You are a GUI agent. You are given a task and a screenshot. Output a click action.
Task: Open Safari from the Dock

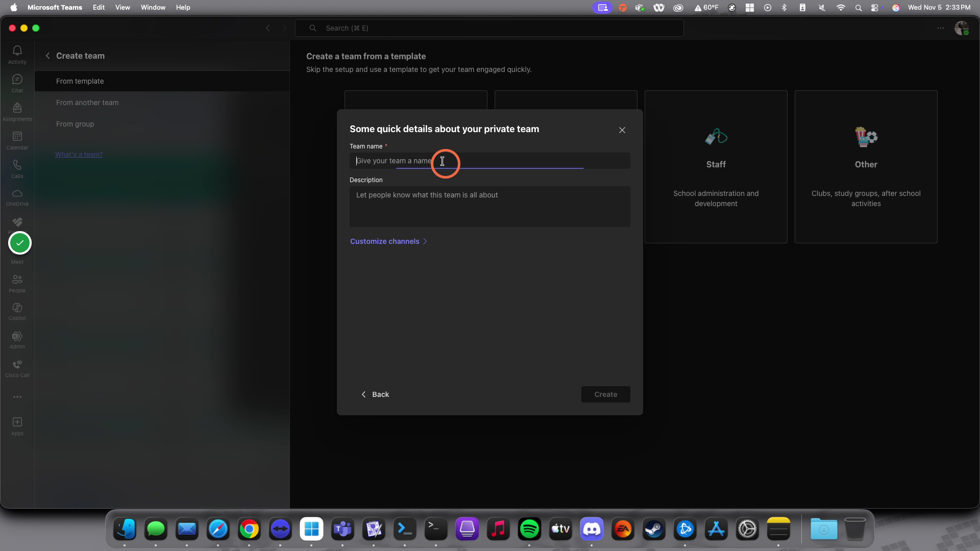(x=218, y=529)
